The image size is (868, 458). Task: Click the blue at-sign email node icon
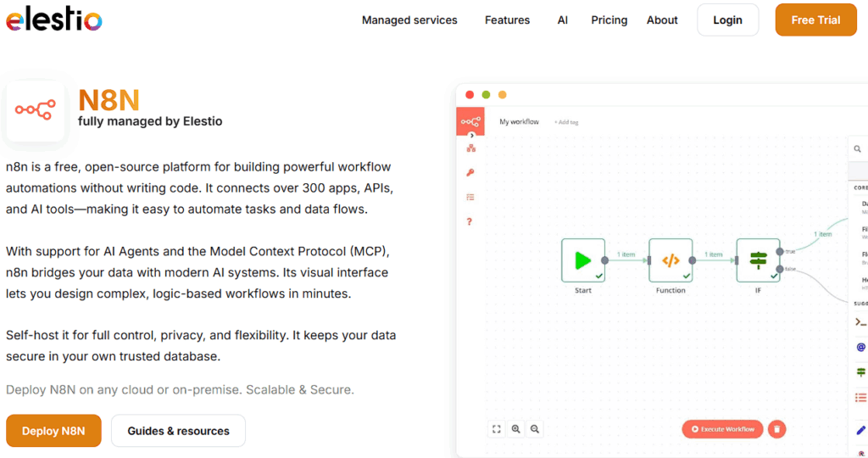pyautogui.click(x=861, y=347)
